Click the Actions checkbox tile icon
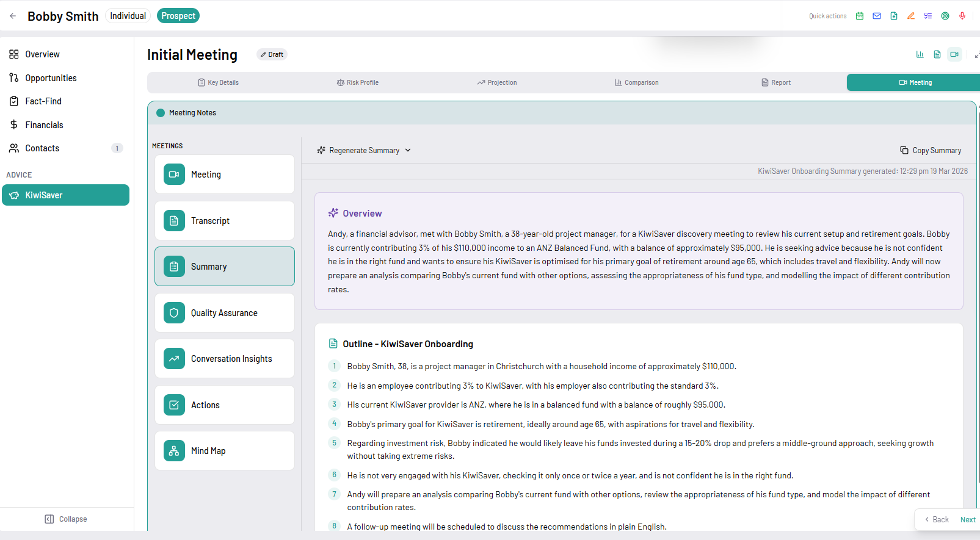The width and height of the screenshot is (980, 540). (x=174, y=405)
